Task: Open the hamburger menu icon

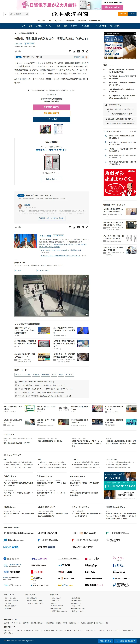Action: 5,14
